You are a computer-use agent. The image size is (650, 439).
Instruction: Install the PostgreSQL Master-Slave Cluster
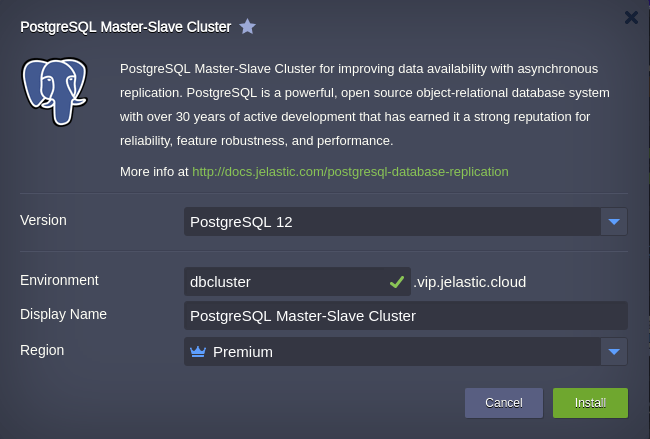coord(590,403)
